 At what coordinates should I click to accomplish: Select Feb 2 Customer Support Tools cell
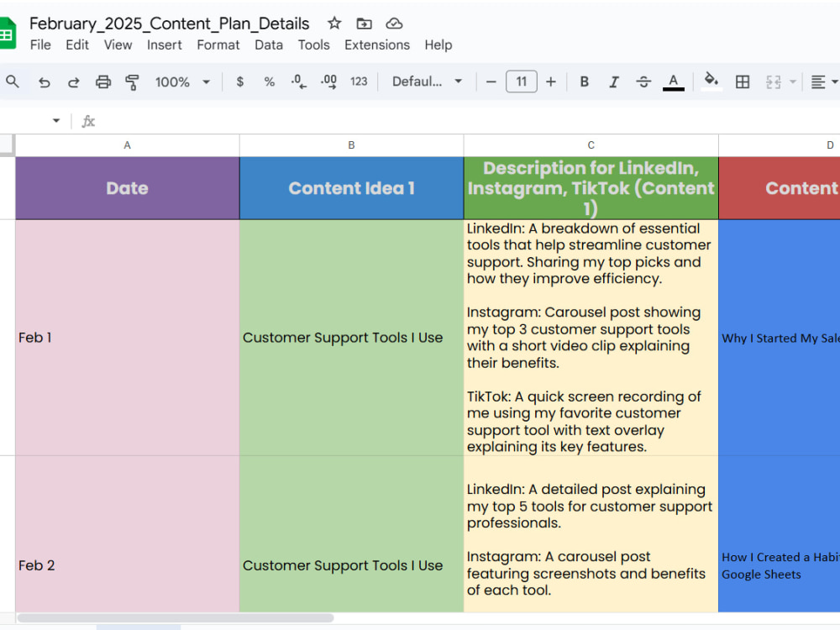(x=351, y=534)
